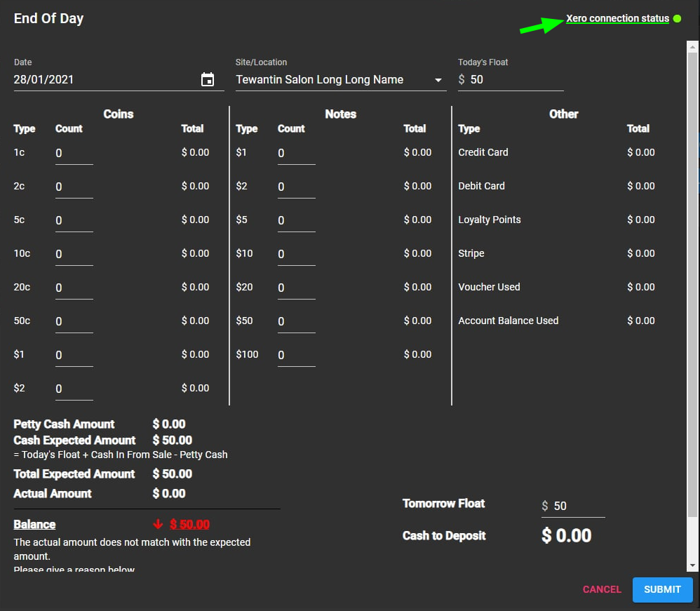Click the red balance down arrow icon

tap(158, 525)
